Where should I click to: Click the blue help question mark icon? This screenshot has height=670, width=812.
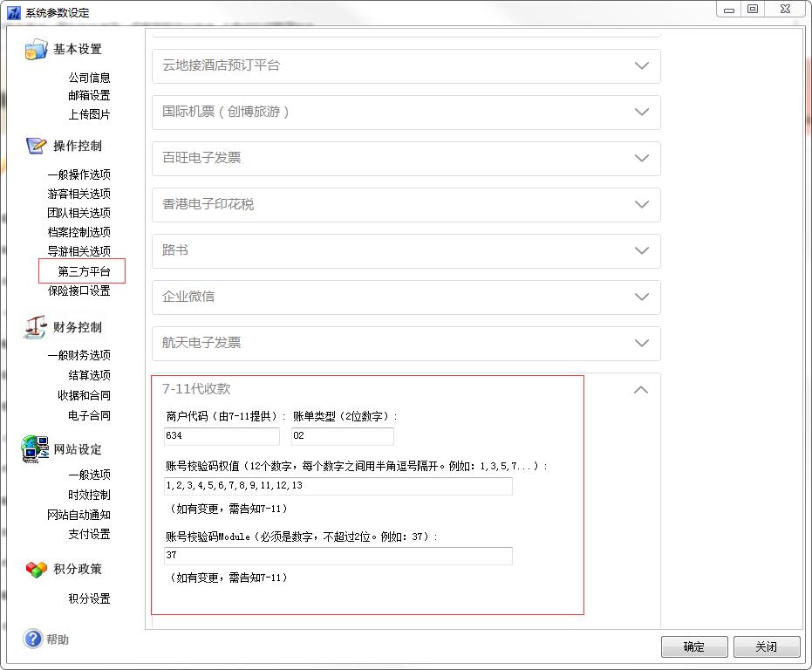point(33,639)
